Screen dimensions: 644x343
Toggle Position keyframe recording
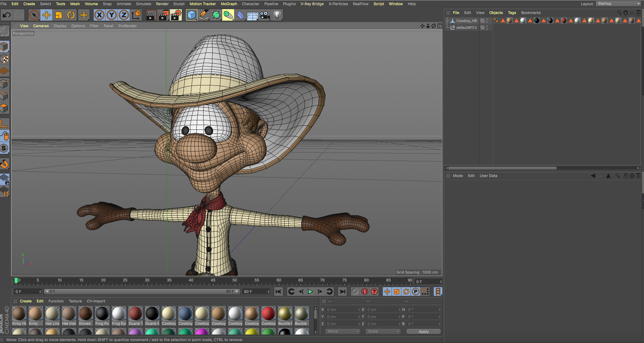click(x=387, y=291)
